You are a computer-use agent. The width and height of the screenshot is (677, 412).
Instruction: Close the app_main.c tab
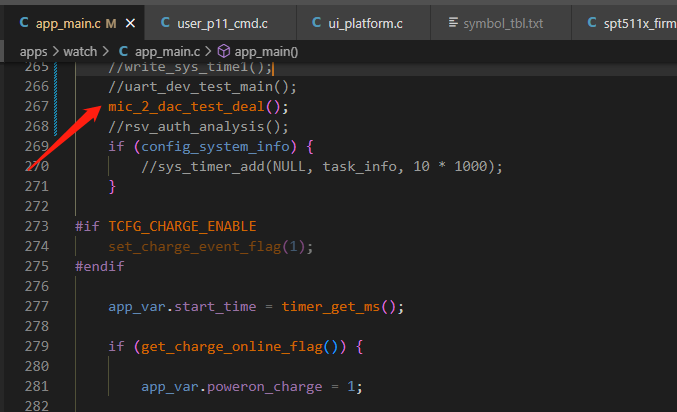[x=130, y=23]
